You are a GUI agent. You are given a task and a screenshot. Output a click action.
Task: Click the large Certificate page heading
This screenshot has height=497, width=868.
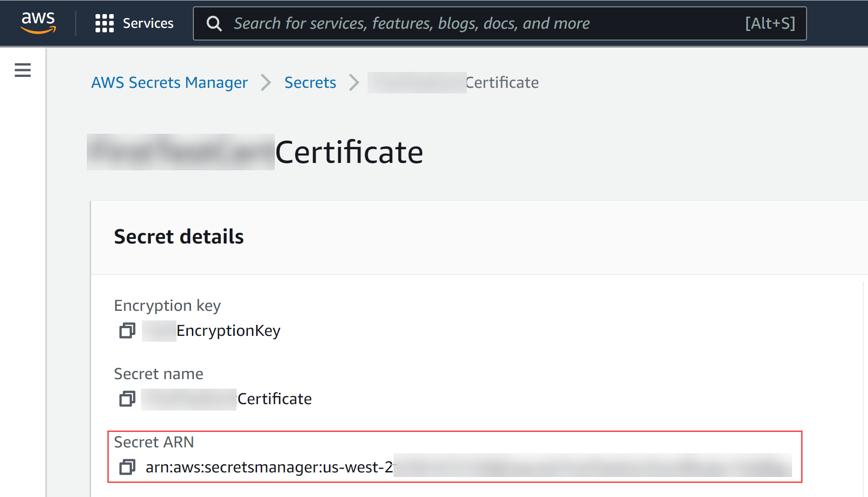pyautogui.click(x=349, y=152)
